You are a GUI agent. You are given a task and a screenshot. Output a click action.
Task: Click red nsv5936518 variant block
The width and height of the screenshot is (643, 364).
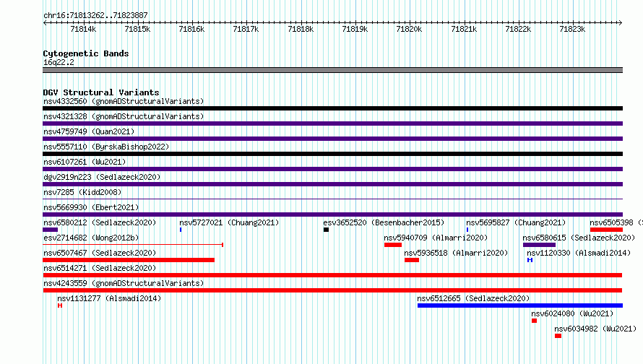[412, 260]
